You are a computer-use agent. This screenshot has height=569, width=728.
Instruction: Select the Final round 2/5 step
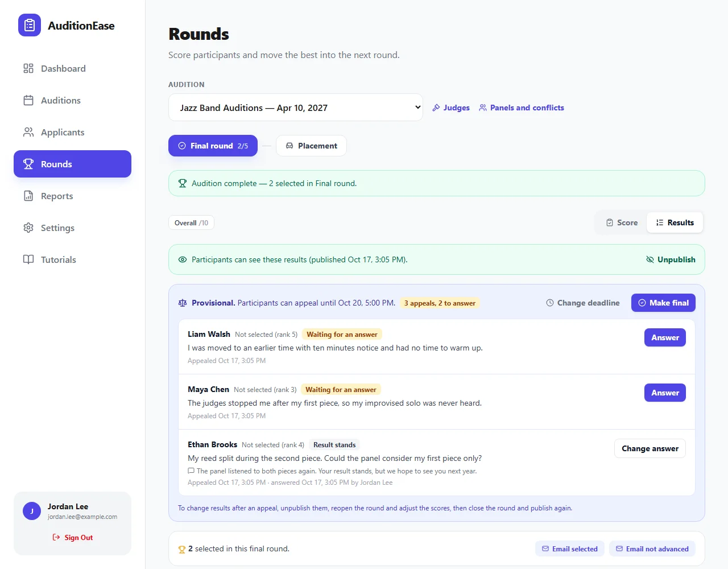point(213,146)
